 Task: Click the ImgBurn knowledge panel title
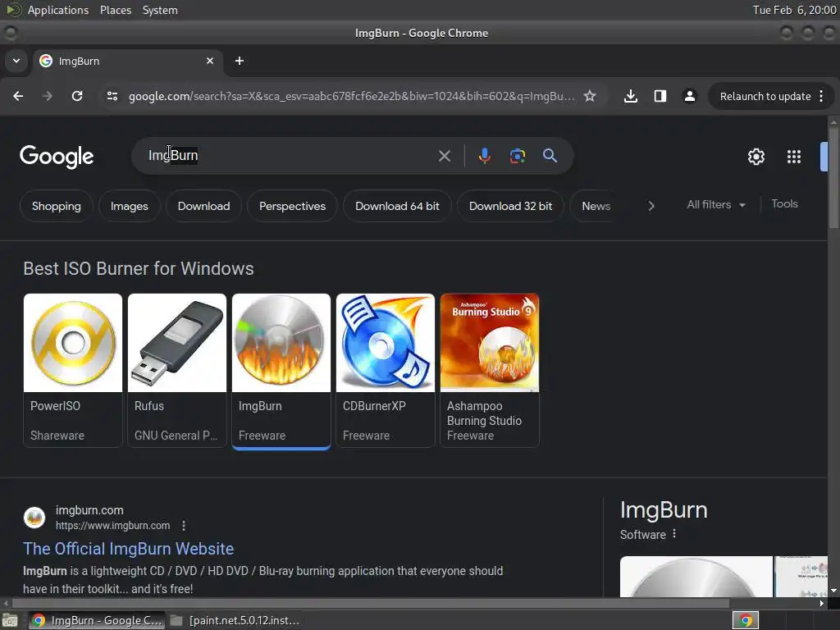(664, 509)
